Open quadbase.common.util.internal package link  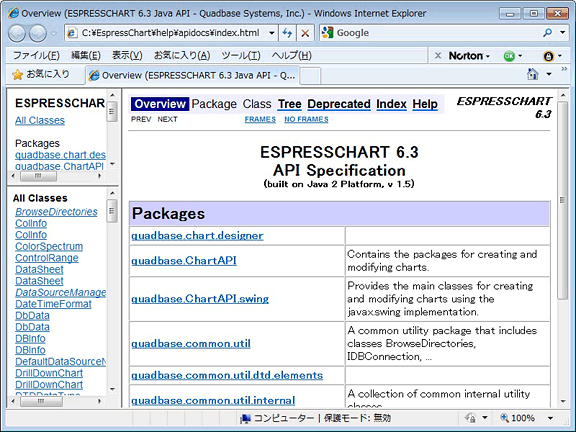tap(213, 400)
